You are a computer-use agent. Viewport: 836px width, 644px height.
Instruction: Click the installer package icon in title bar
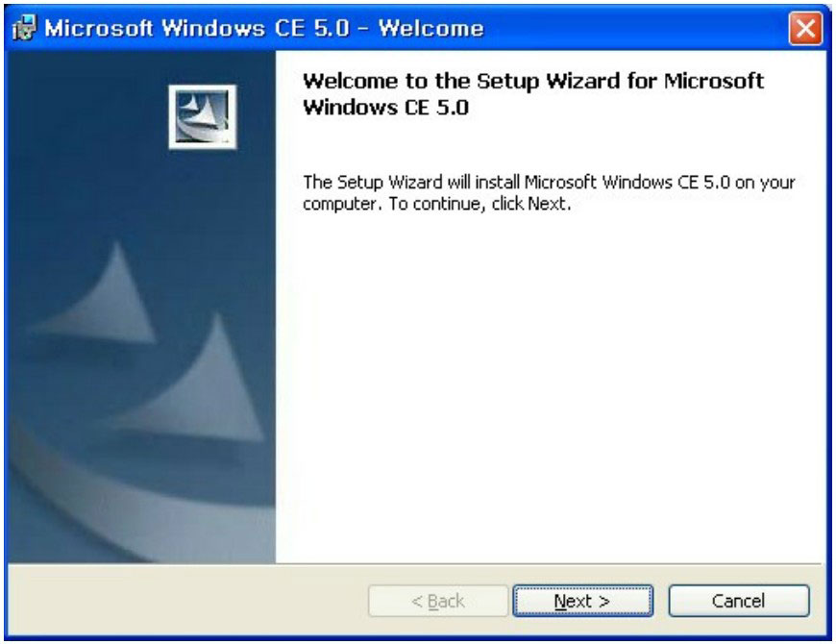[x=24, y=28]
